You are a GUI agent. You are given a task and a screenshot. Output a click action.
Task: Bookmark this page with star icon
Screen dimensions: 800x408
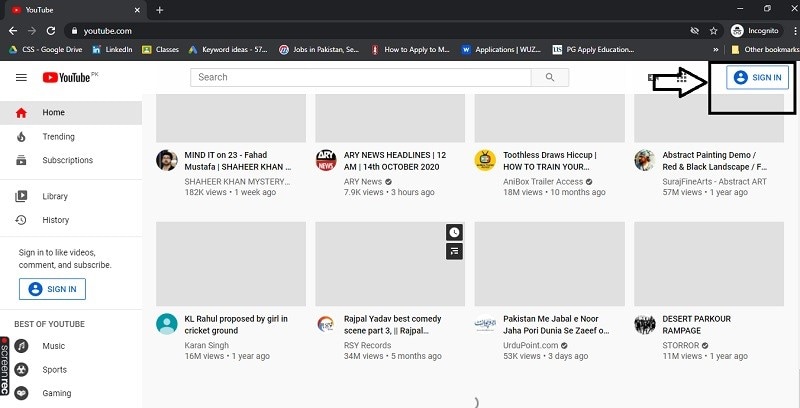[x=713, y=31]
